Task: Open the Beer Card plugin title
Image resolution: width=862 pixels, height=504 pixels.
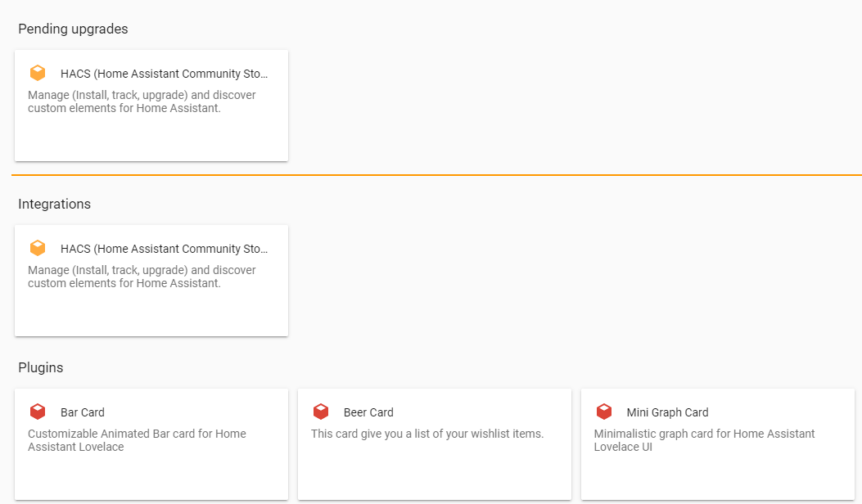Action: coord(368,412)
